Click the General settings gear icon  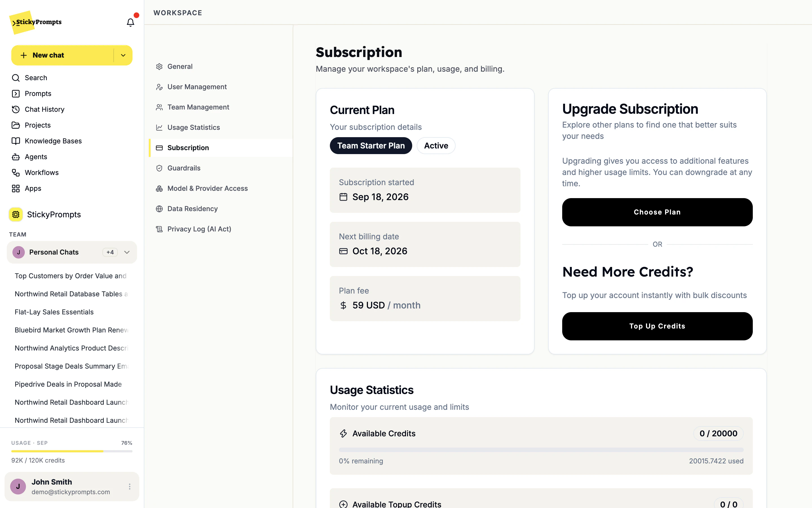(x=159, y=67)
